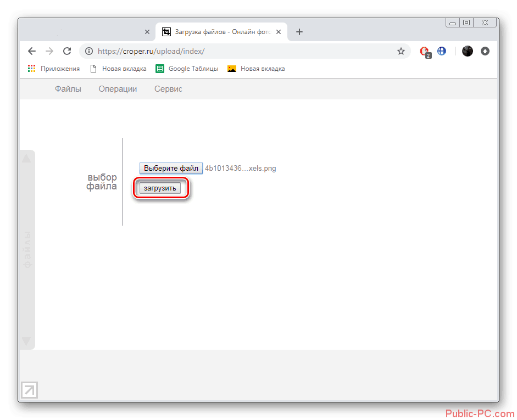Image resolution: width=517 pixels, height=420 pixels.
Task: Click the browser forward arrow
Action: tap(49, 51)
